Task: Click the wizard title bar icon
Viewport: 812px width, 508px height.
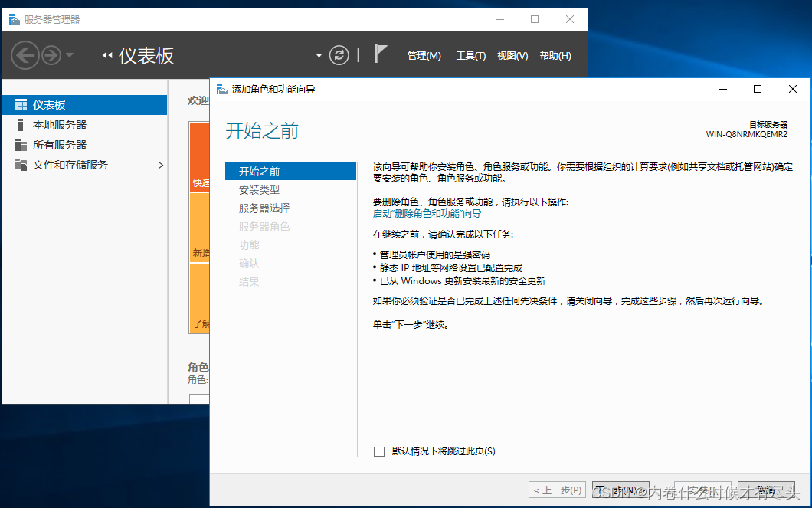Action: [222, 89]
